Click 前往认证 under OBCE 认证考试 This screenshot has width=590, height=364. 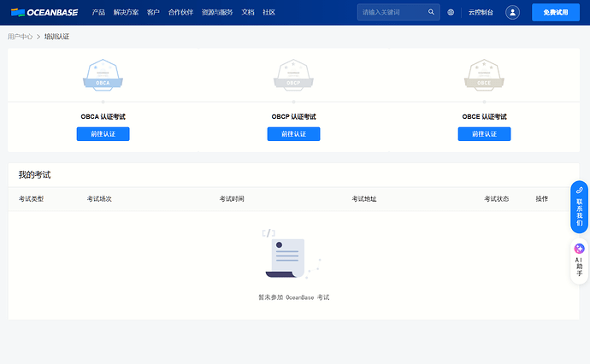(484, 134)
